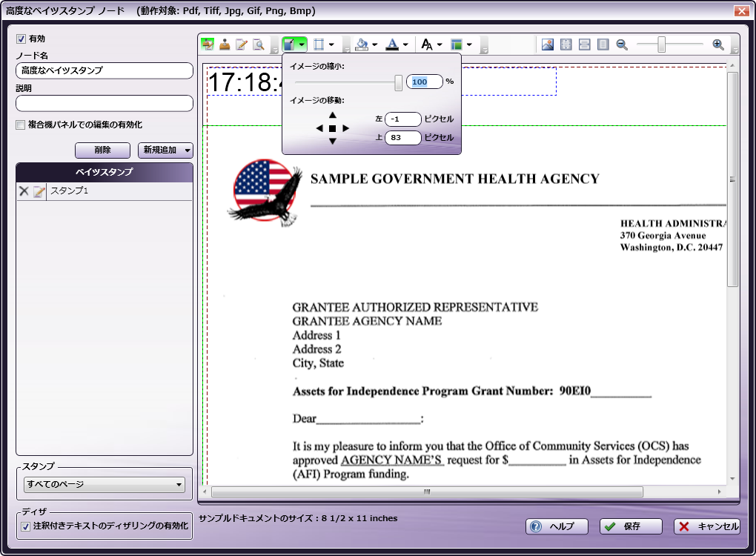The image size is (756, 556).
Task: Click the 削除 button
Action: (x=103, y=150)
